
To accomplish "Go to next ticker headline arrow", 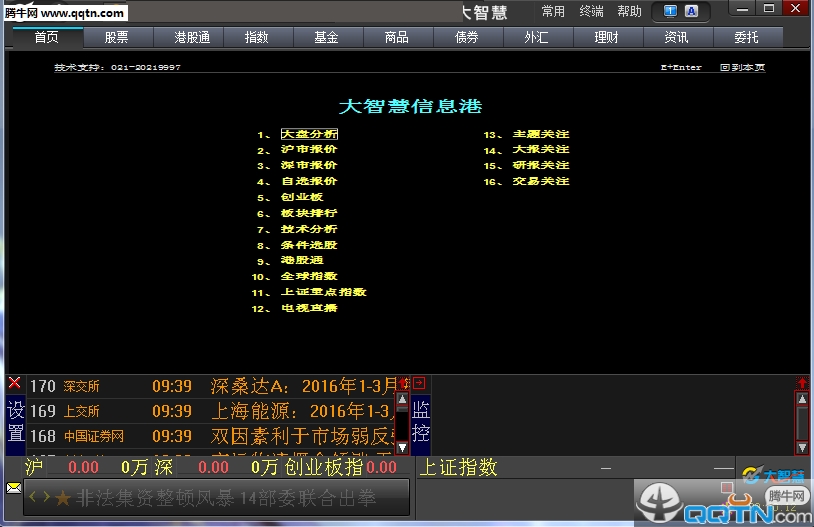I will point(46,497).
